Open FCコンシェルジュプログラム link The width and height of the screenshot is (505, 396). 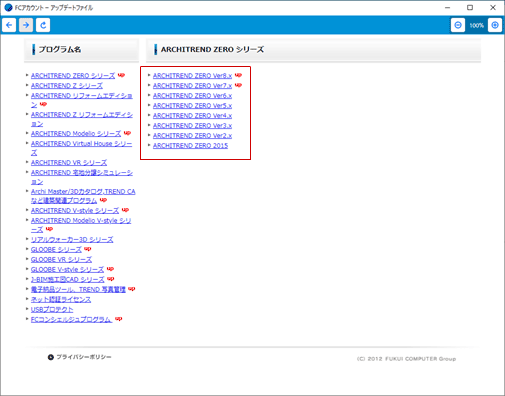(x=71, y=320)
